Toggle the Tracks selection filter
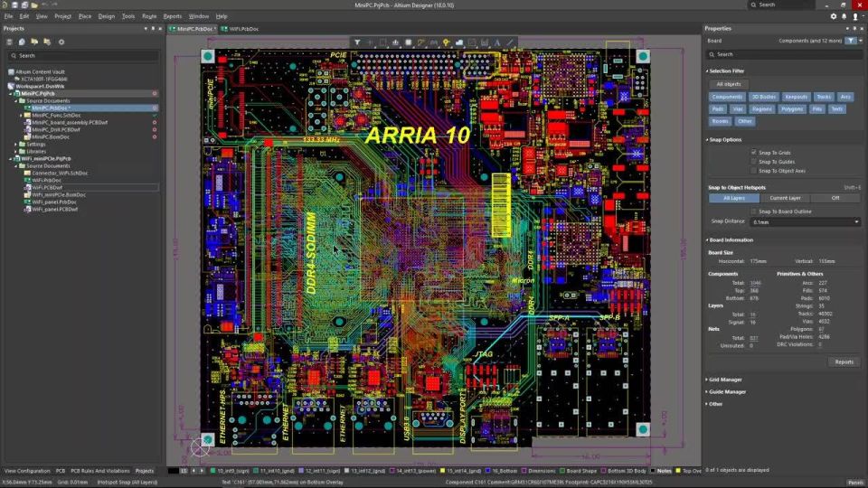The image size is (868, 488). 824,97
